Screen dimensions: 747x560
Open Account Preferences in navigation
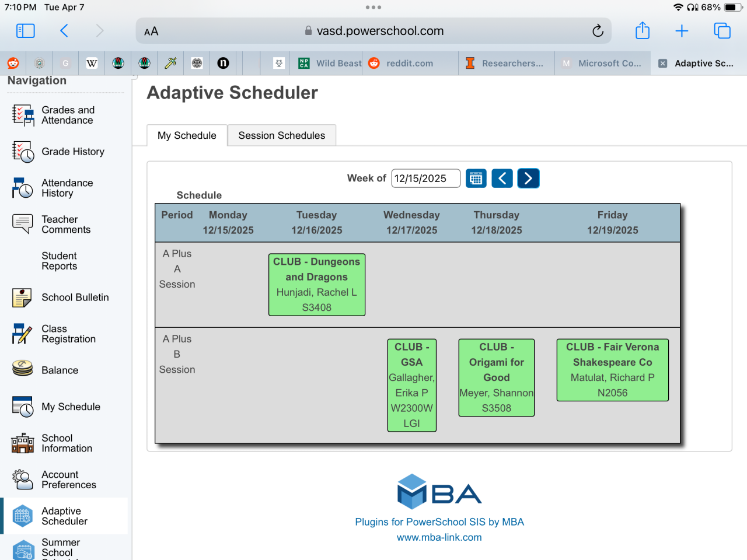tap(68, 480)
